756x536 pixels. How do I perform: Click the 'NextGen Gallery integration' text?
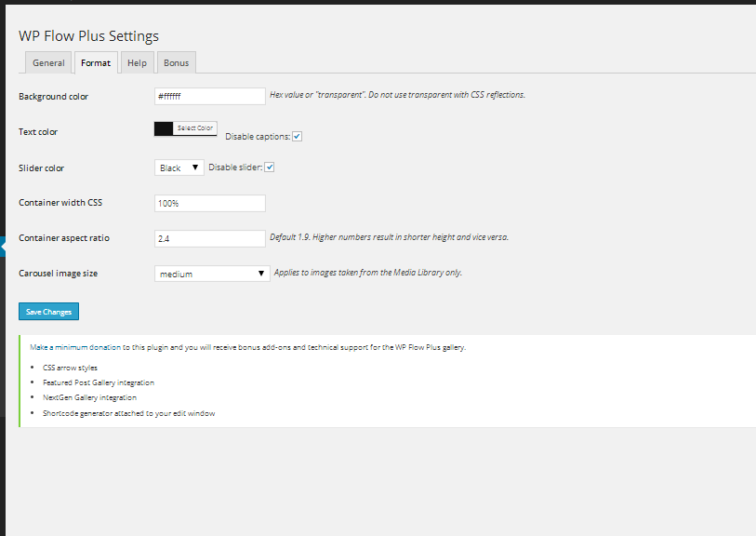click(x=89, y=397)
